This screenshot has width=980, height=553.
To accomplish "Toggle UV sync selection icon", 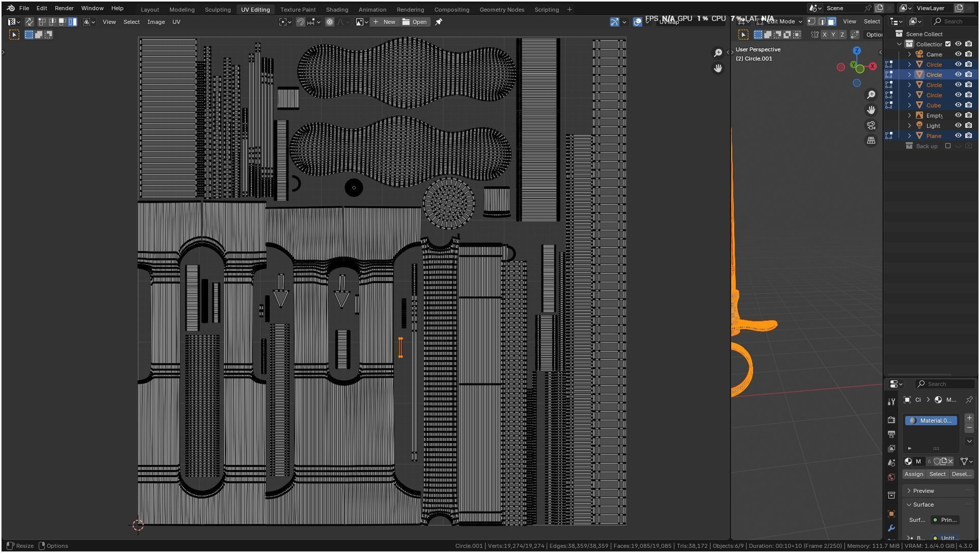I will coord(29,22).
